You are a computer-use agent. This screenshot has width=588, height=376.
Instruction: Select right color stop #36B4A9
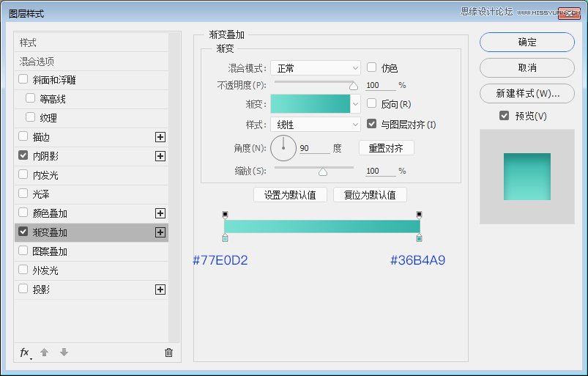click(x=420, y=238)
